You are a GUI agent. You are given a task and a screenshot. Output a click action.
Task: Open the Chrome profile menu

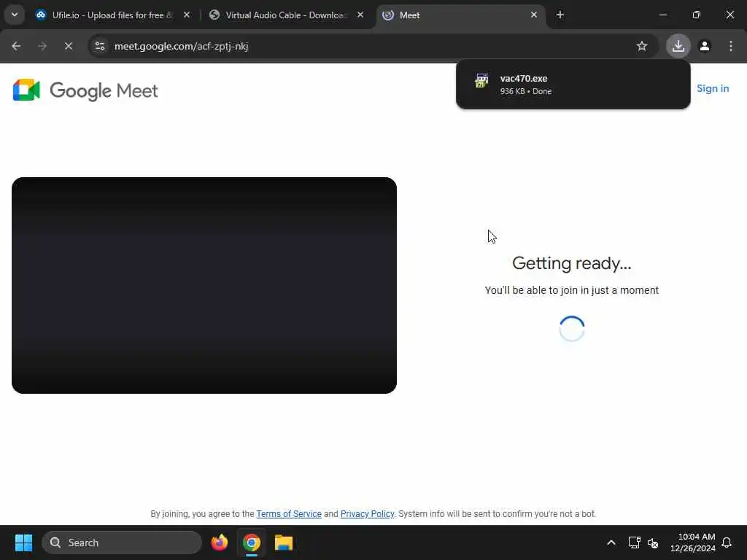coord(705,46)
